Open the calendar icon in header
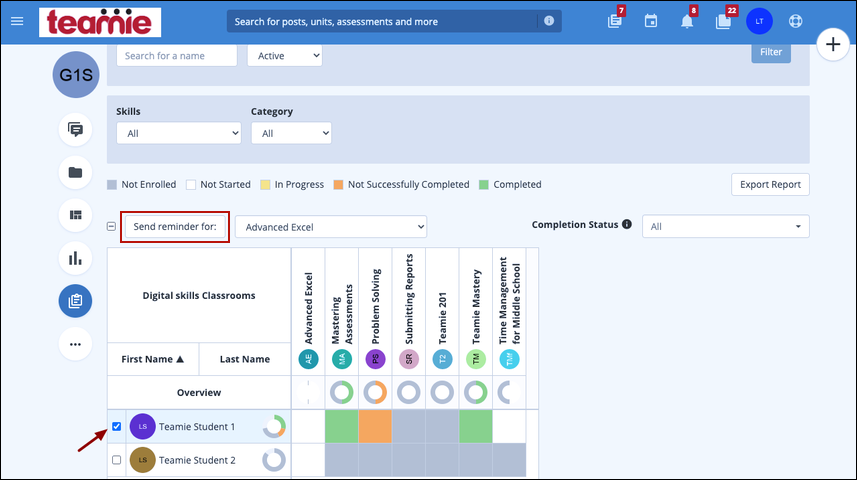 (650, 21)
